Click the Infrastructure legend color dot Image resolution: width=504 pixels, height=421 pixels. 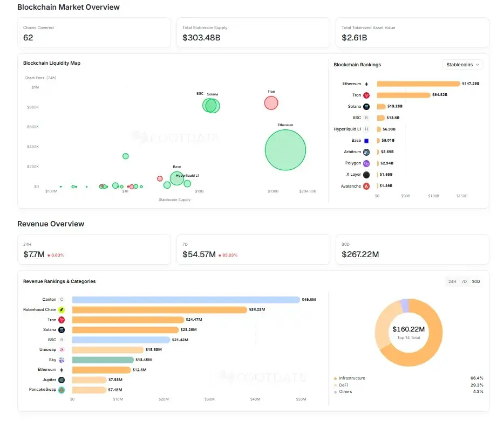click(x=335, y=378)
